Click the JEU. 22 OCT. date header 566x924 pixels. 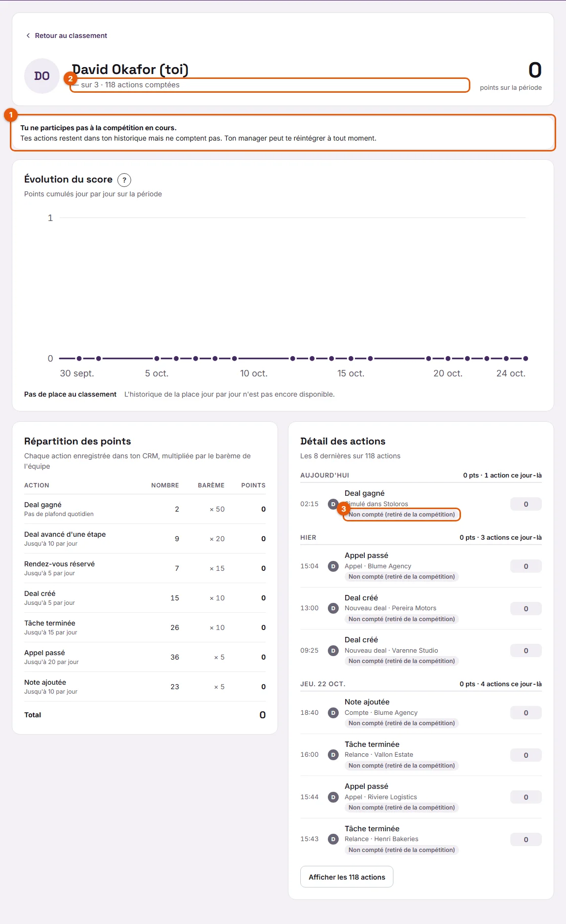[323, 684]
